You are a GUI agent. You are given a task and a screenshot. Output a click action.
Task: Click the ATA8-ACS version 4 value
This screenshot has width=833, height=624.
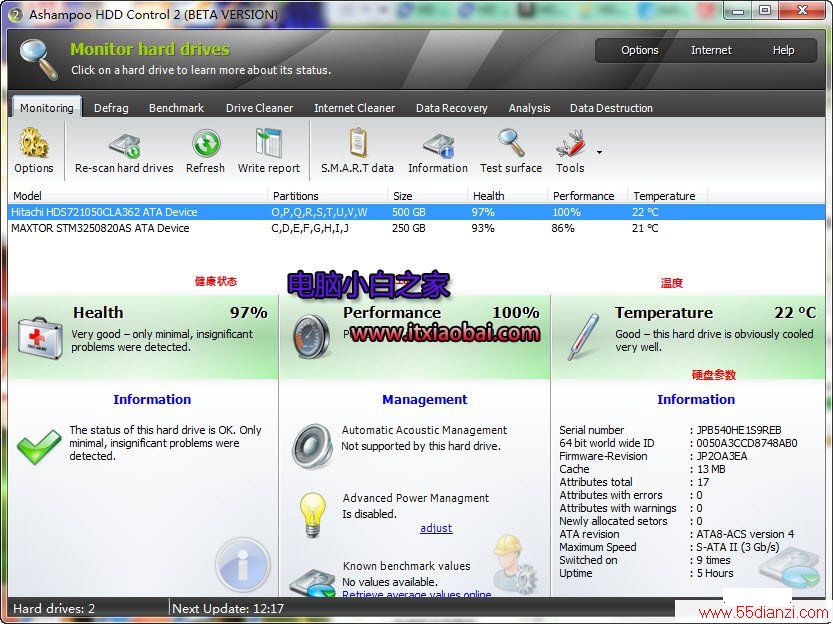click(745, 534)
